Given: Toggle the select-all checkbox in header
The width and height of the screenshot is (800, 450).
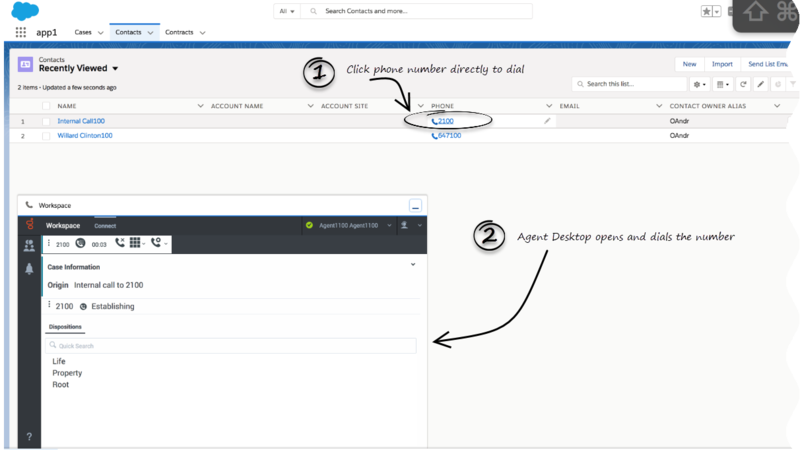Looking at the screenshot, I should click(46, 105).
